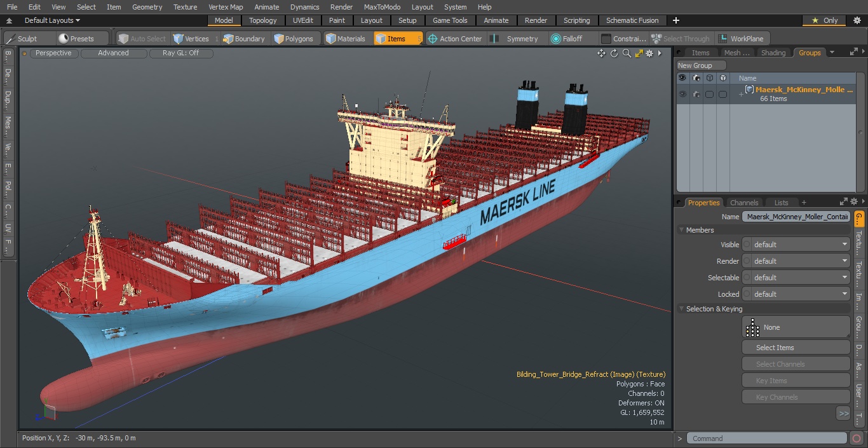Open the MaxToModo menu
The image size is (868, 448).
click(382, 7)
